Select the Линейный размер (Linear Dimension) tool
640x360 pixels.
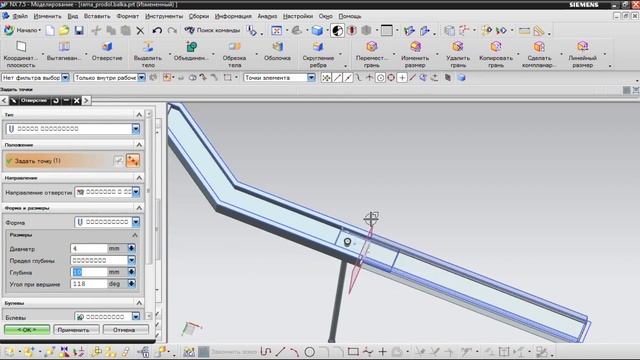coord(582,53)
